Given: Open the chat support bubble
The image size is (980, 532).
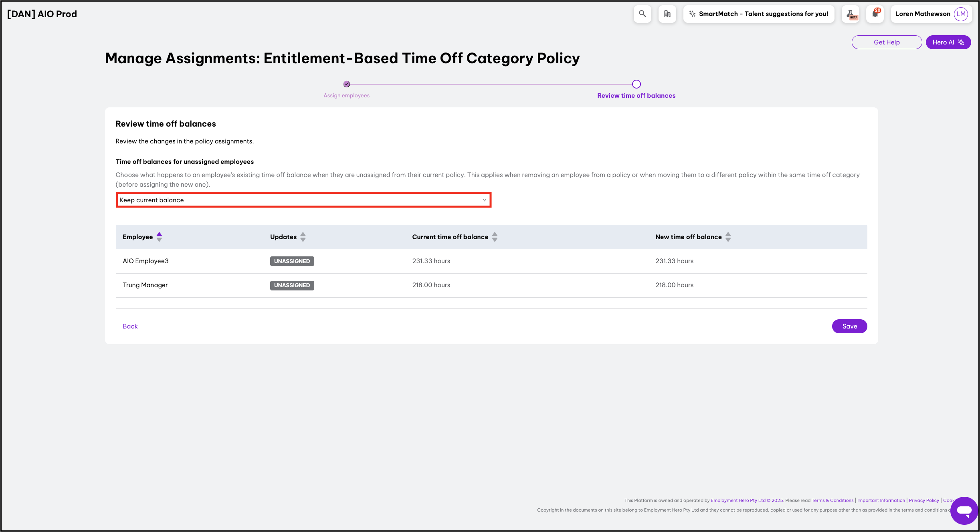Looking at the screenshot, I should [x=964, y=510].
